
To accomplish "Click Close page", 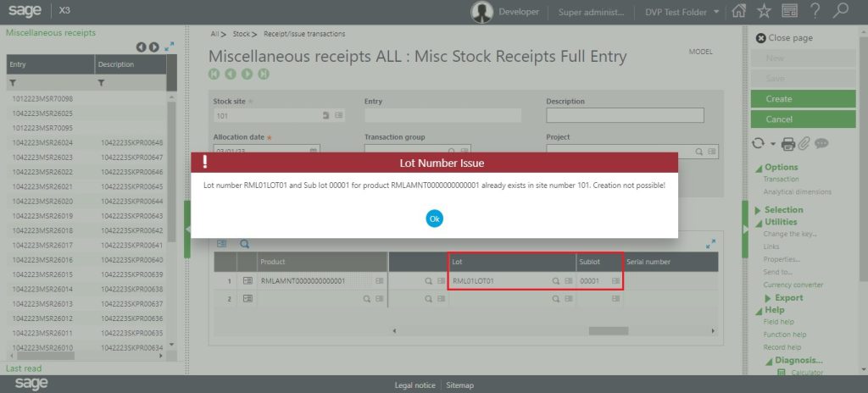I will pos(784,37).
